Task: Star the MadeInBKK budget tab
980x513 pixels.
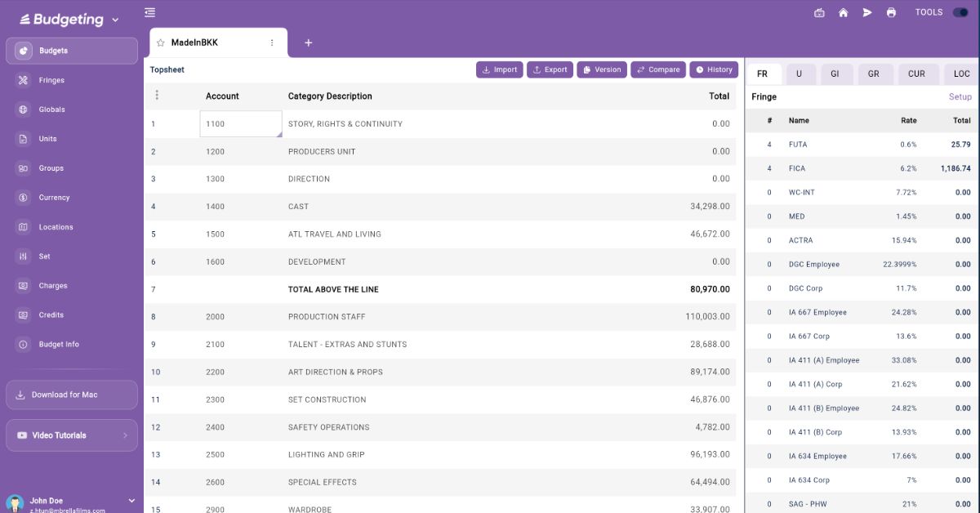Action: (x=161, y=42)
